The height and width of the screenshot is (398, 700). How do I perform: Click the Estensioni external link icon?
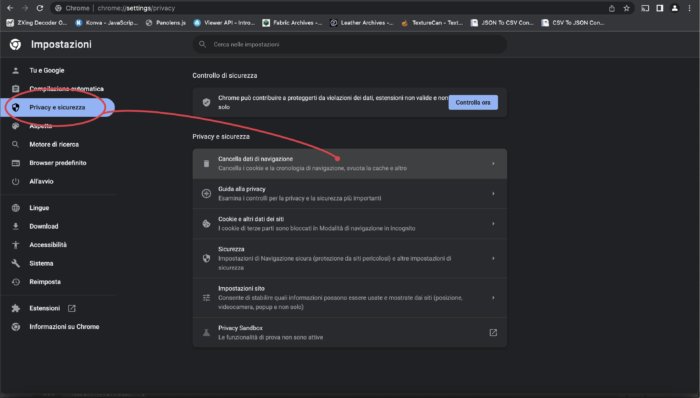coord(71,308)
